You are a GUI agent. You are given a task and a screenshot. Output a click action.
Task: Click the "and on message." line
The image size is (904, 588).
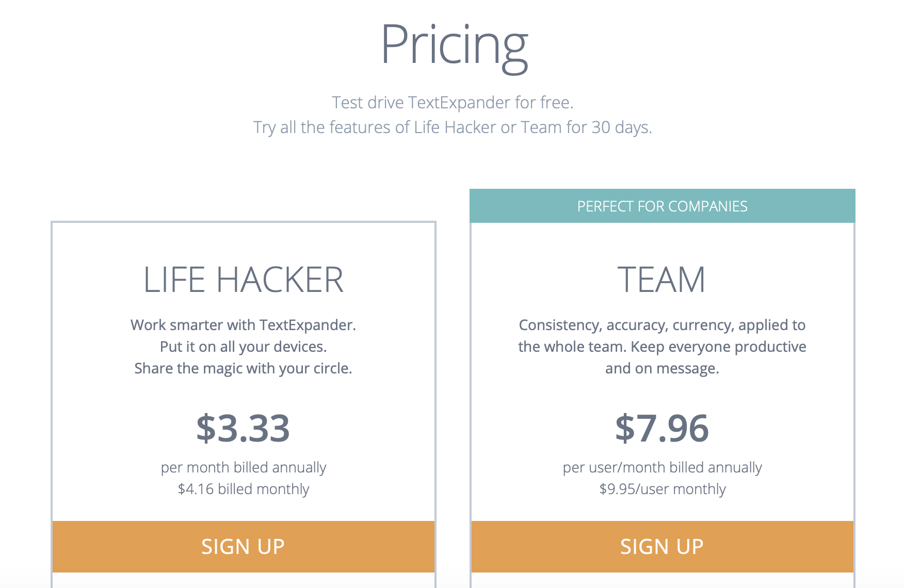pos(662,368)
